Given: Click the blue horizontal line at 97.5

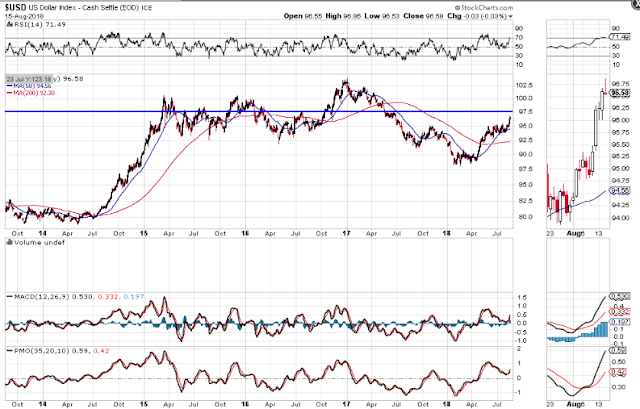Looking at the screenshot, I should tap(259, 111).
